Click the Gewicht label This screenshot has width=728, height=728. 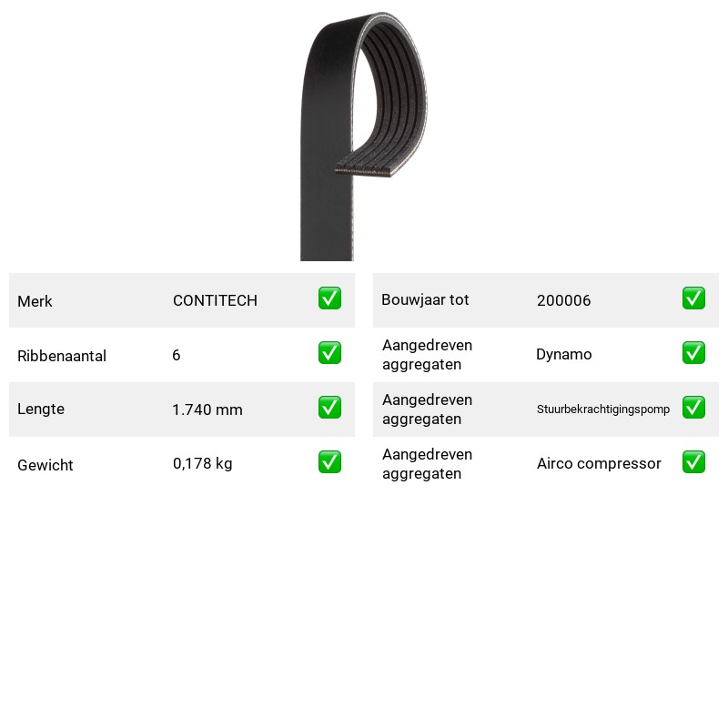click(x=45, y=465)
